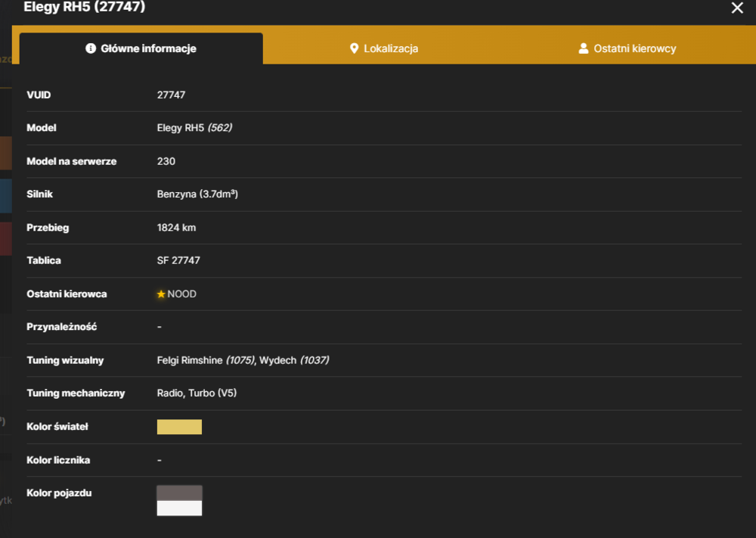756x538 pixels.
Task: Close the Elegy RH5 vehicle dialog
Action: (736, 8)
